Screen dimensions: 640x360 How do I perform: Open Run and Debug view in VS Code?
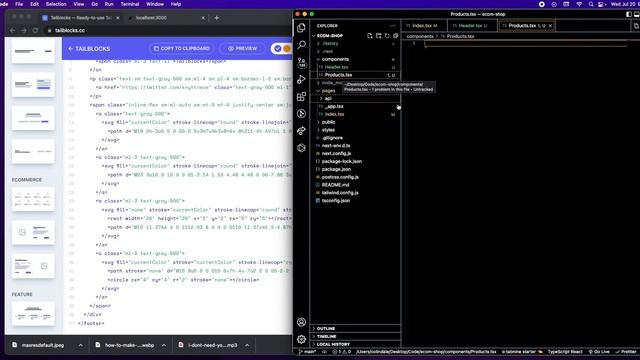(x=301, y=79)
